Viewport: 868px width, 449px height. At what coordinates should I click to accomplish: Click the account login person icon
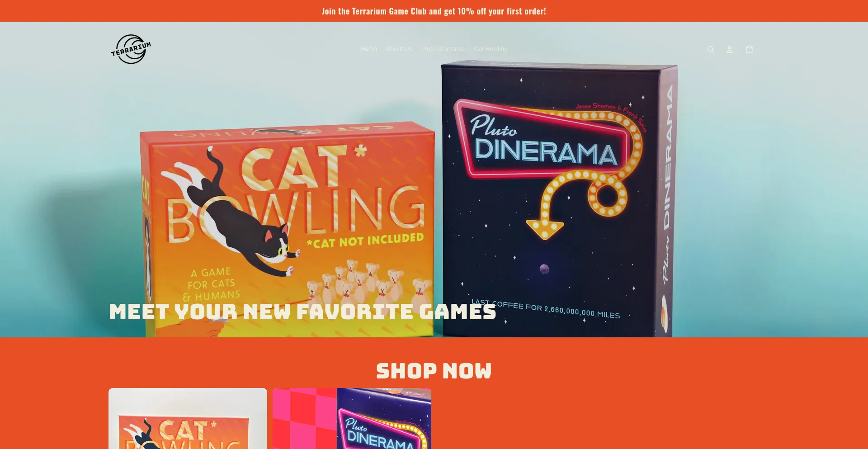click(x=730, y=49)
